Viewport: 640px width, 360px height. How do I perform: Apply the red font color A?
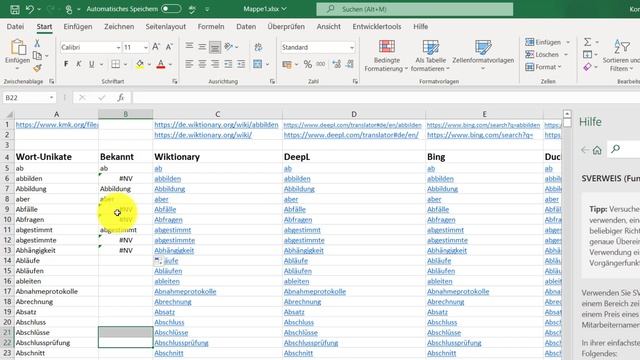click(161, 64)
